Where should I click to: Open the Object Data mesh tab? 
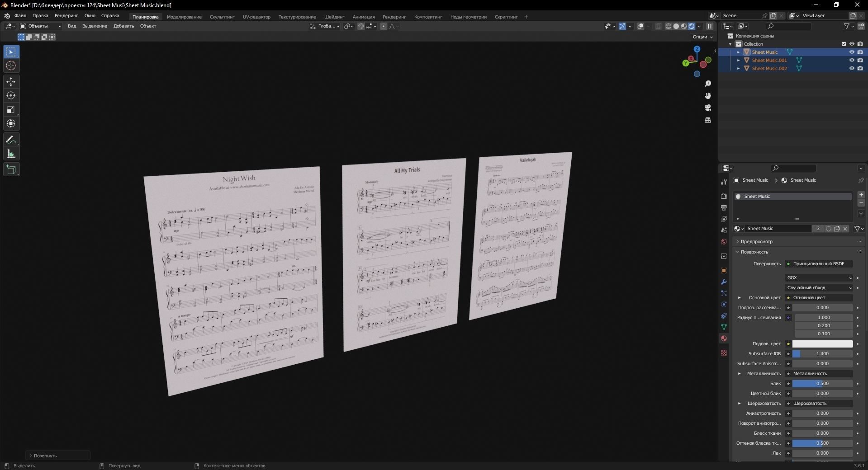point(724,327)
